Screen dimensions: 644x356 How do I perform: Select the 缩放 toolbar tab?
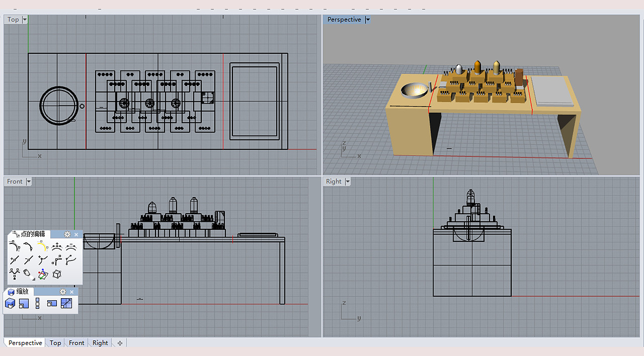click(19, 292)
